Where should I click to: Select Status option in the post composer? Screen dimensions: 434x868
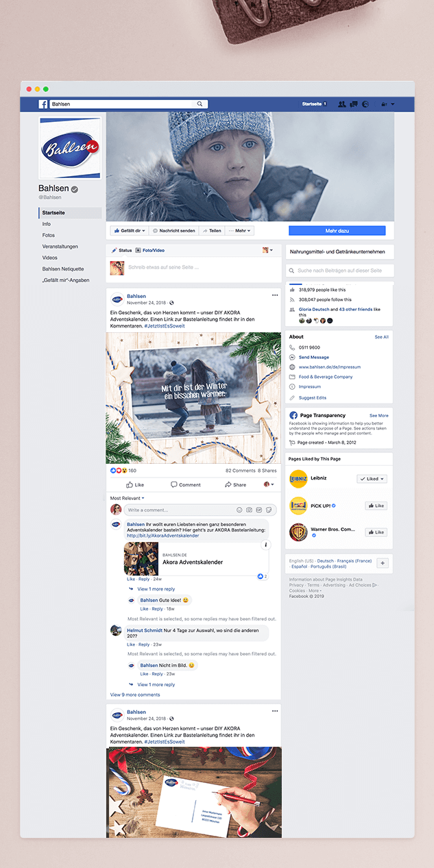(121, 250)
